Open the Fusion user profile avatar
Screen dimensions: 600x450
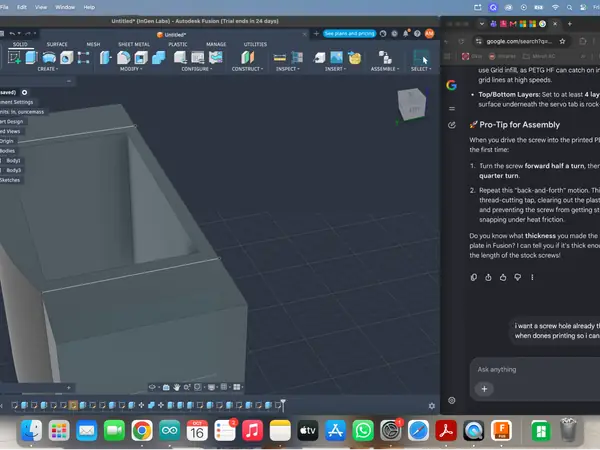[x=429, y=34]
